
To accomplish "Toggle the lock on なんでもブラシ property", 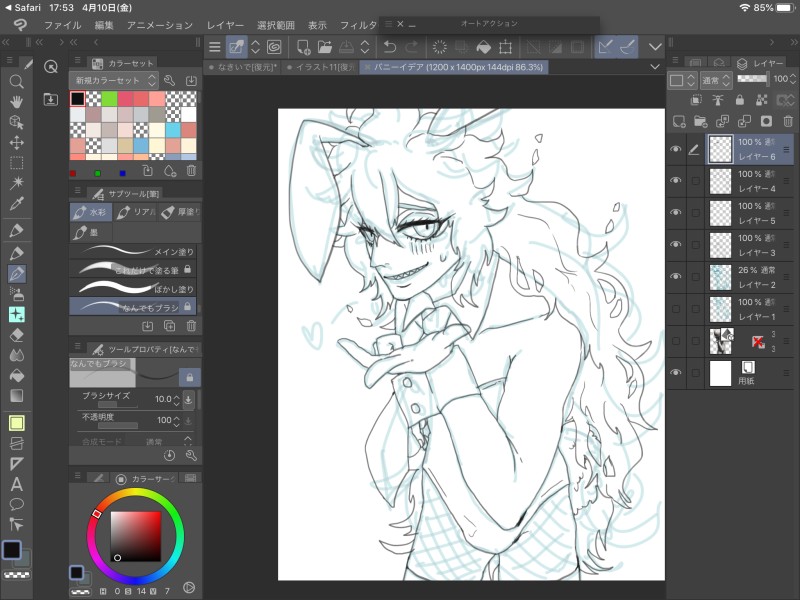I will click(189, 378).
